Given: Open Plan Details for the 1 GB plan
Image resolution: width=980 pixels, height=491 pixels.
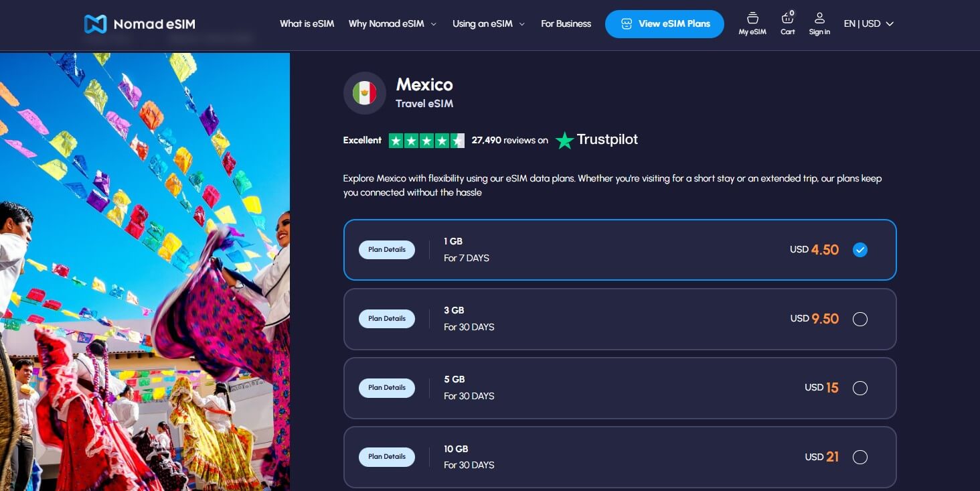Looking at the screenshot, I should tap(387, 249).
